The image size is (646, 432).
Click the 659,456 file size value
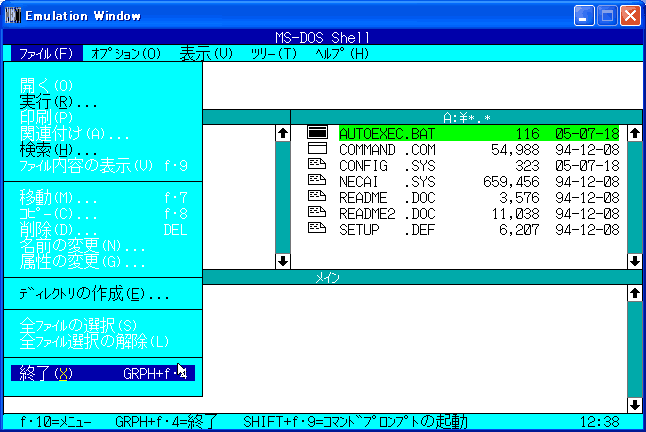pyautogui.click(x=511, y=182)
